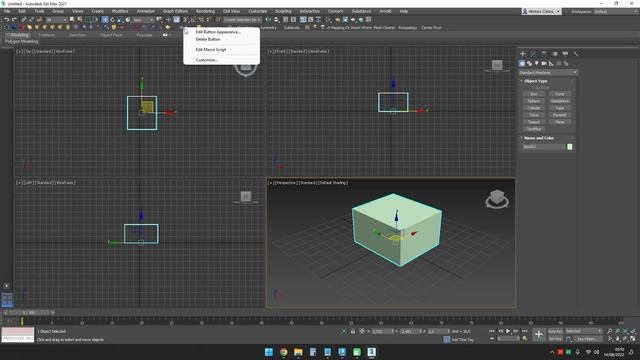The height and width of the screenshot is (360, 640).
Task: Click the Undo arrow in main toolbar
Action: point(7,19)
